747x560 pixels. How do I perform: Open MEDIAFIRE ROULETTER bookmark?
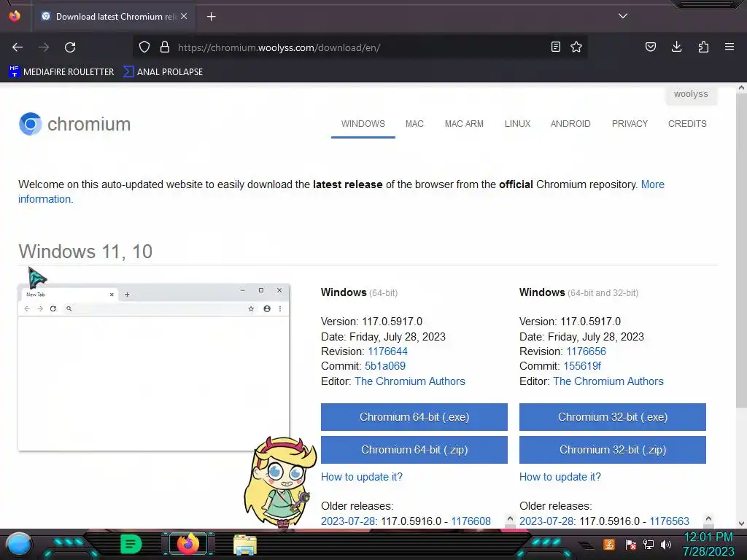(x=61, y=72)
